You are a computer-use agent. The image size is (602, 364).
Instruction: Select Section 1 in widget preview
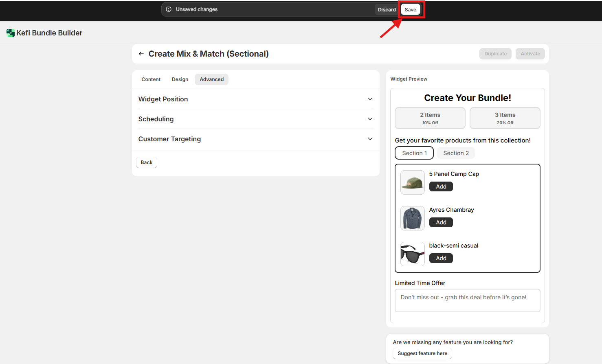coord(414,153)
